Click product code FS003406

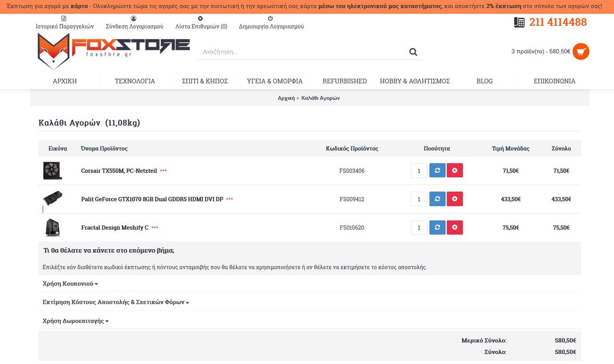click(352, 171)
